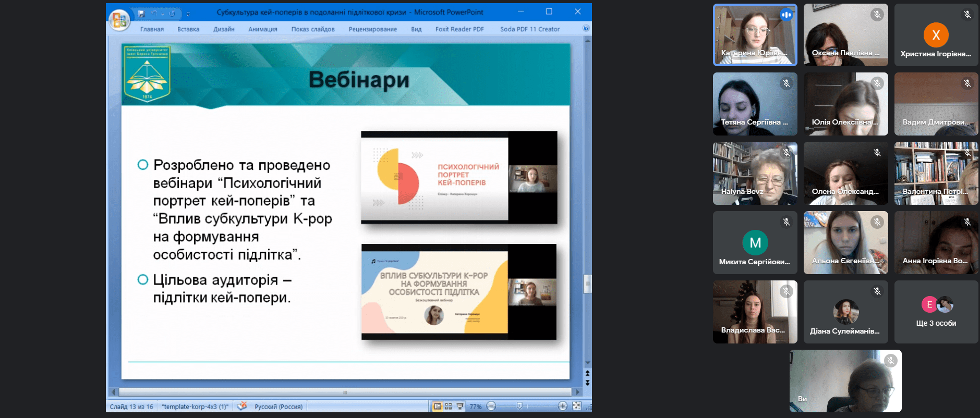The width and height of the screenshot is (980, 418).
Task: Fit slide to current window
Action: (577, 406)
